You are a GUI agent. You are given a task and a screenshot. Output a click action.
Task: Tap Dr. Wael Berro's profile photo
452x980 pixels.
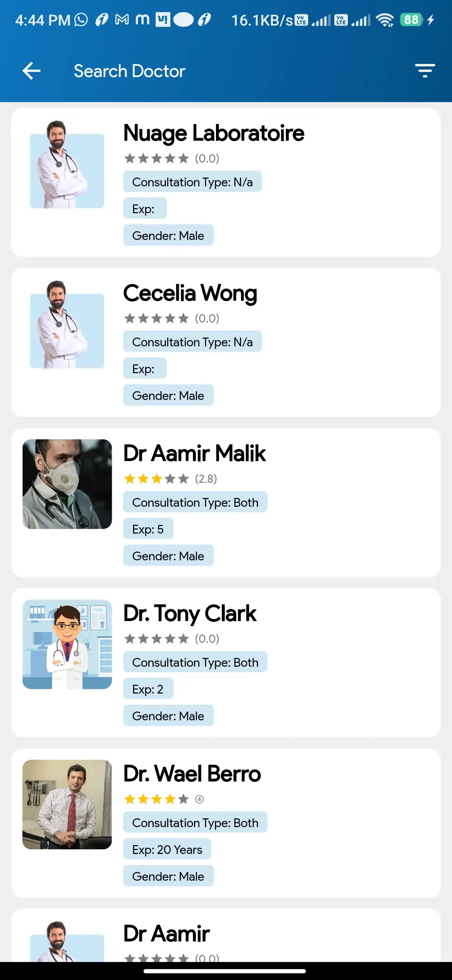67,806
